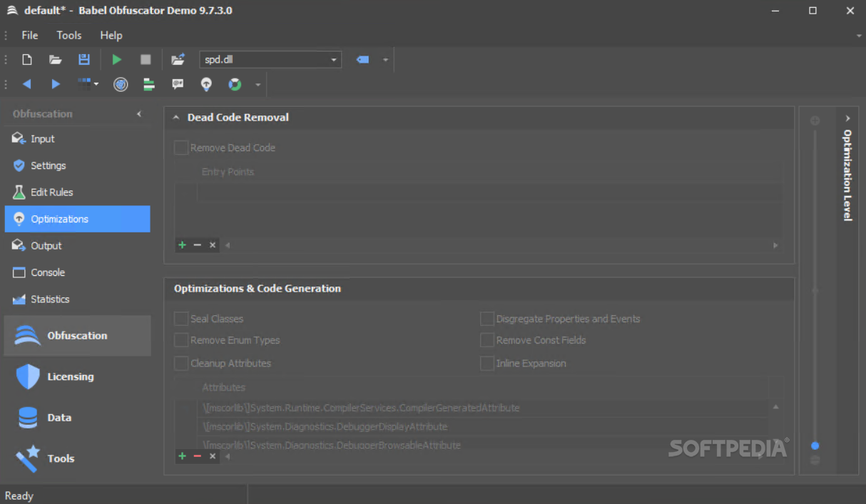Open the Licensing section
The image size is (866, 504).
click(77, 376)
